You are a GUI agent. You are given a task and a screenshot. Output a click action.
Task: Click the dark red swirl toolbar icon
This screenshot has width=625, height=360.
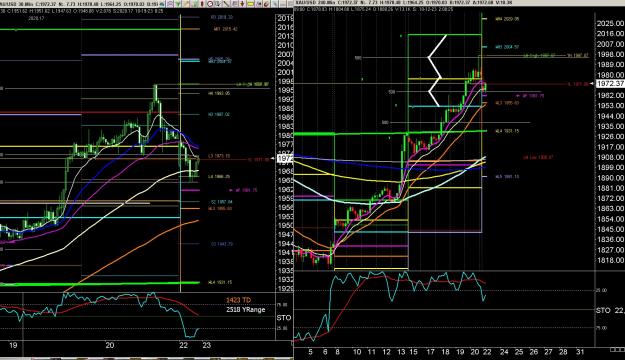point(266,4)
